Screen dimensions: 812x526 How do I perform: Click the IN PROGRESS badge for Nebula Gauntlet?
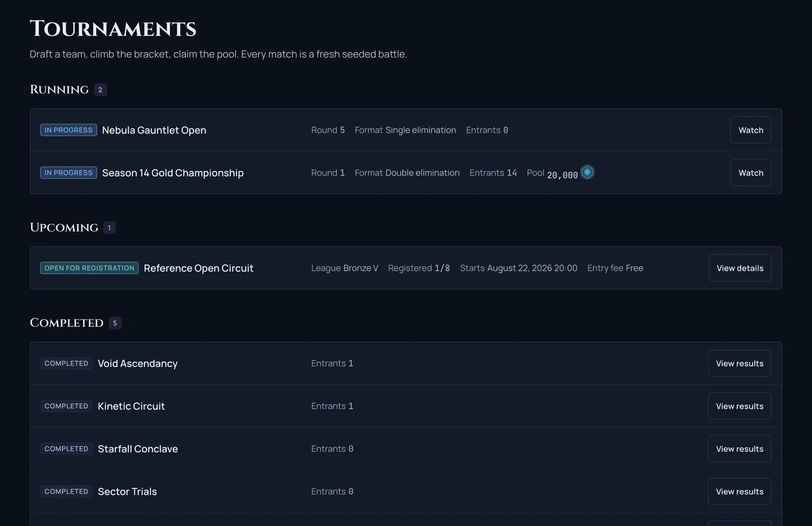point(69,130)
